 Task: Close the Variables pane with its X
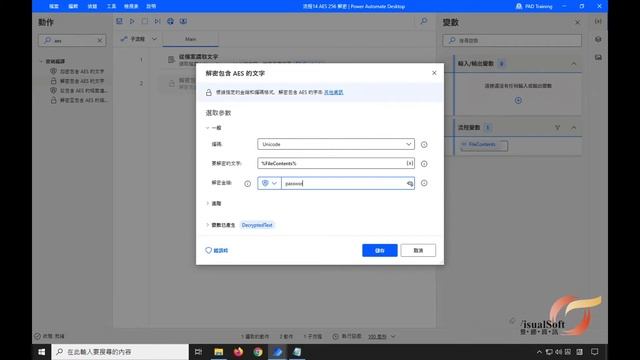(578, 22)
